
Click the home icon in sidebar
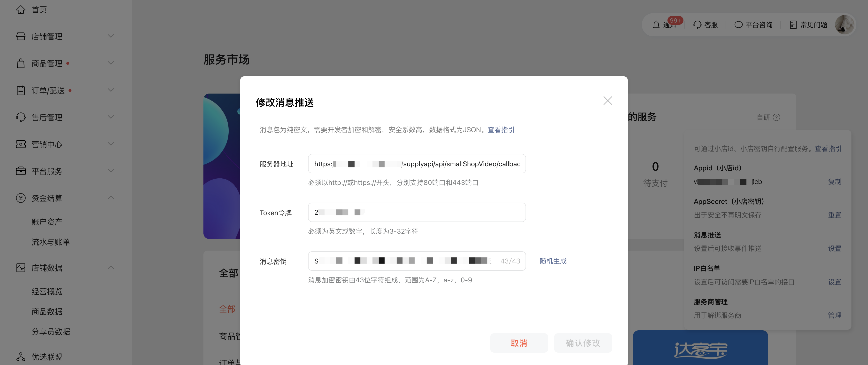point(21,9)
